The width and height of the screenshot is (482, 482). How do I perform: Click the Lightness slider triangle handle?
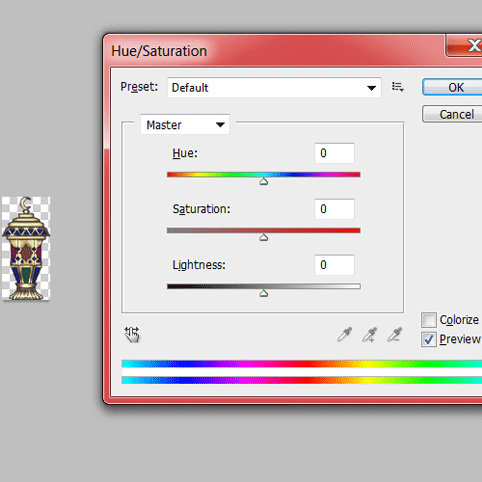(x=264, y=293)
